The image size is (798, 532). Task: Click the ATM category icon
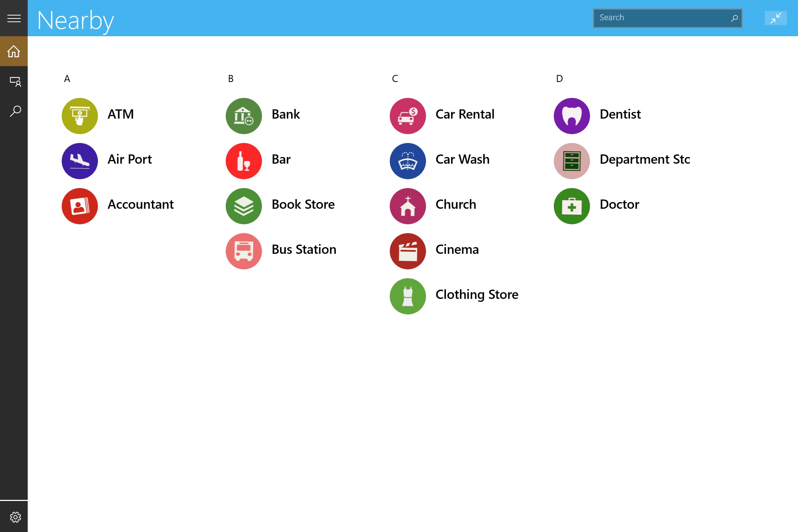(x=80, y=116)
